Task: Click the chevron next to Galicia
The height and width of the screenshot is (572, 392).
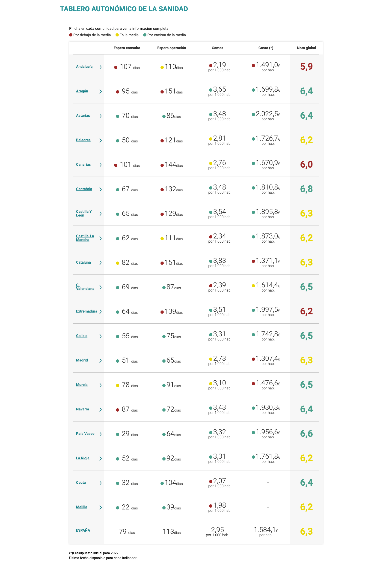Action: pos(101,336)
